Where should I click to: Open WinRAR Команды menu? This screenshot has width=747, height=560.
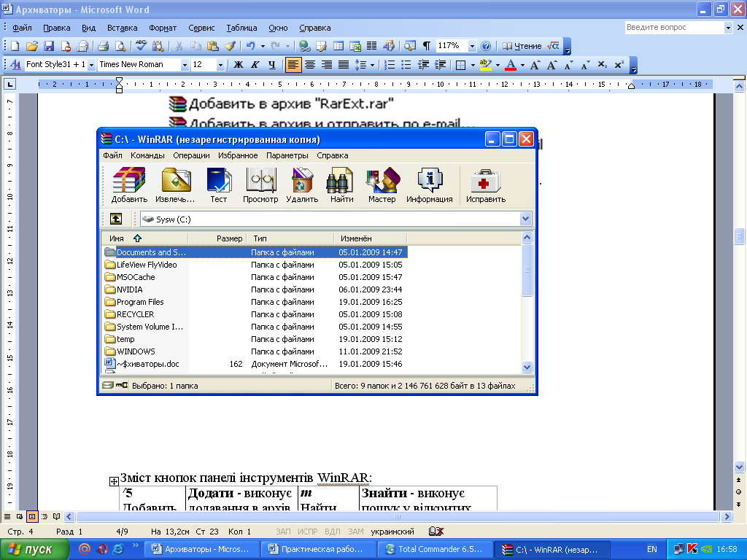point(147,156)
